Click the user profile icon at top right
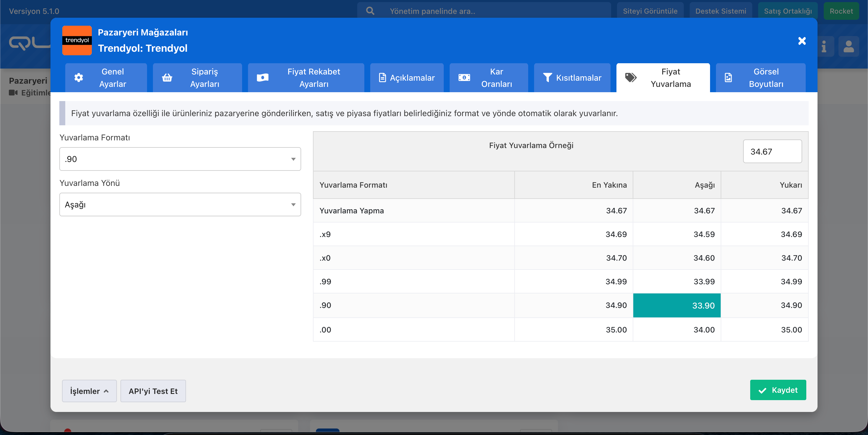868x435 pixels. pos(849,46)
